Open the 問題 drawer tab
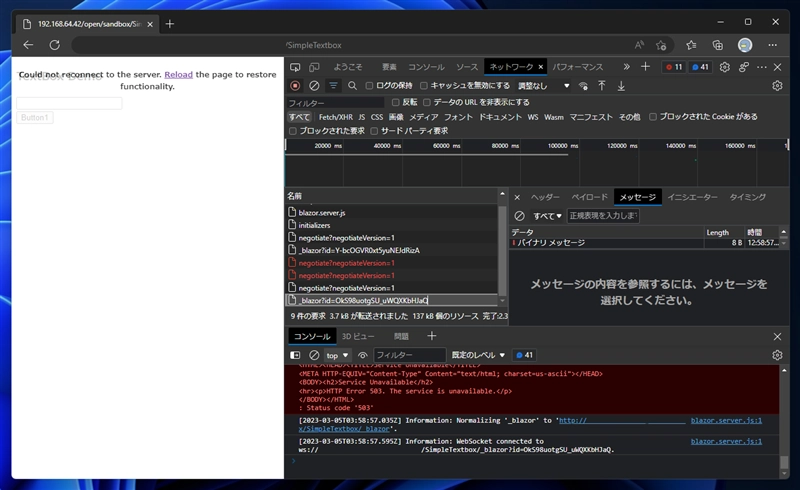This screenshot has width=800, height=490. (402, 336)
